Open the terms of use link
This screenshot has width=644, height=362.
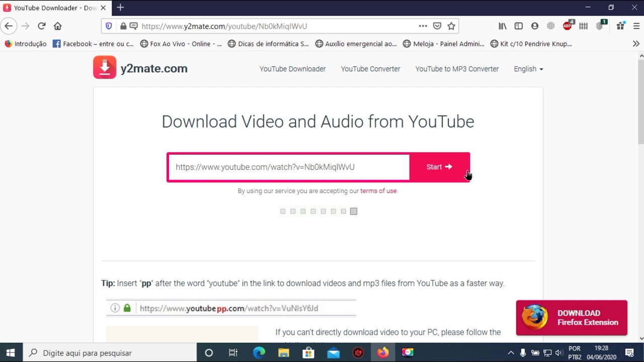(378, 191)
